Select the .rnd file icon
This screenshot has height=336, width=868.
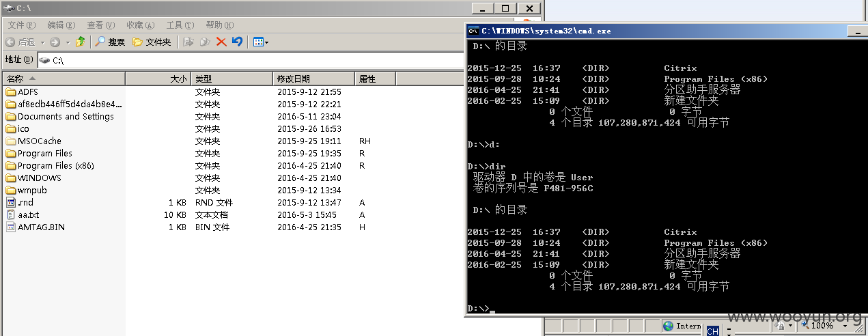pyautogui.click(x=11, y=202)
